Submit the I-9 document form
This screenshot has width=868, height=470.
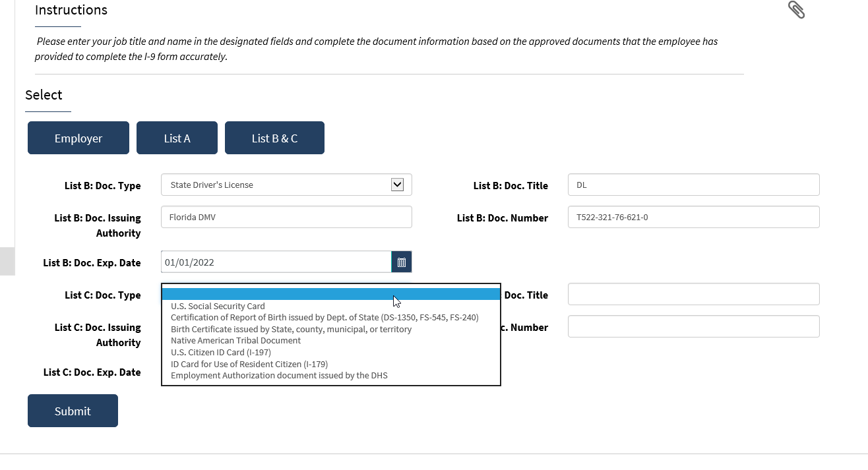tap(73, 411)
